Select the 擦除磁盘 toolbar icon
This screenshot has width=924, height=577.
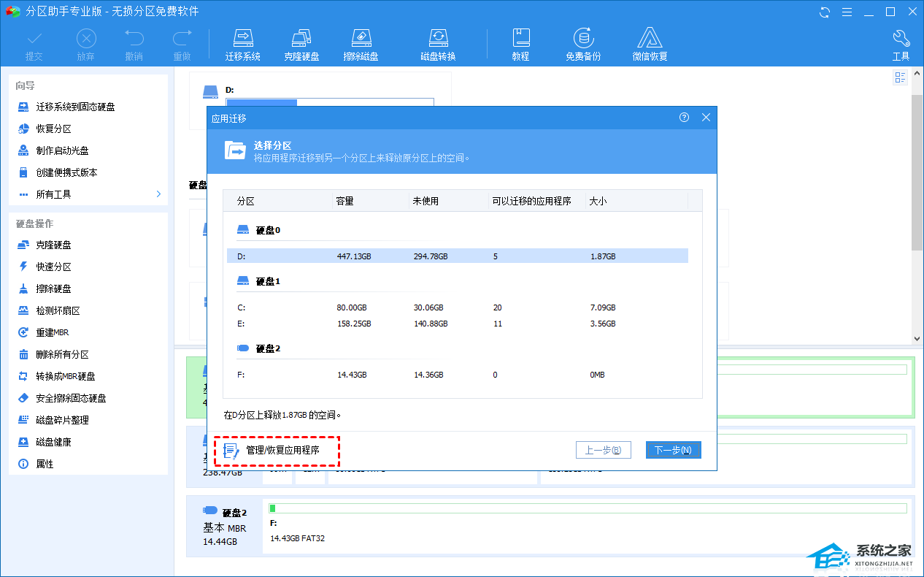point(361,44)
